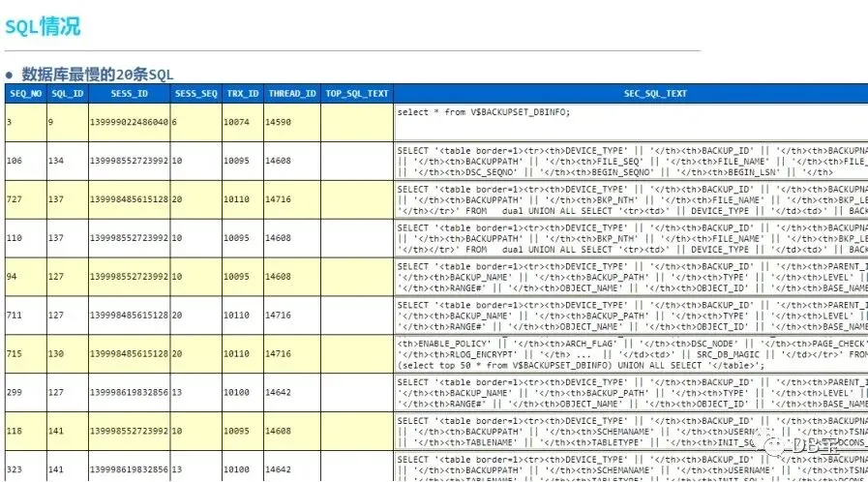Click SQL_ID 141 in the SEQ_NO 118 row

68,431
